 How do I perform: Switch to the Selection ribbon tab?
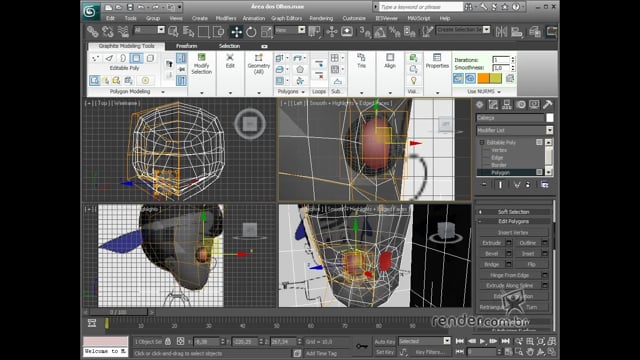coord(229,46)
